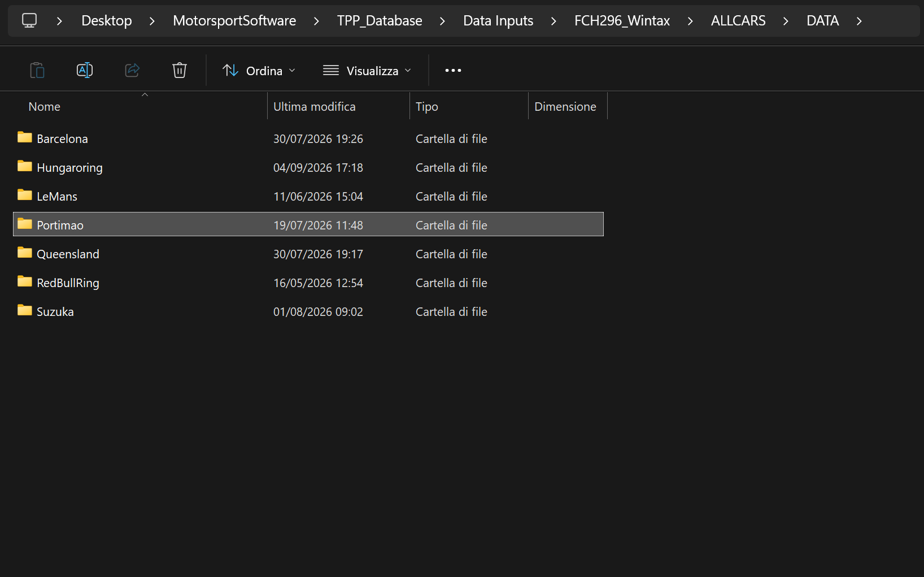Click Cartella di file in LeMans row
The height and width of the screenshot is (577, 924).
(451, 196)
